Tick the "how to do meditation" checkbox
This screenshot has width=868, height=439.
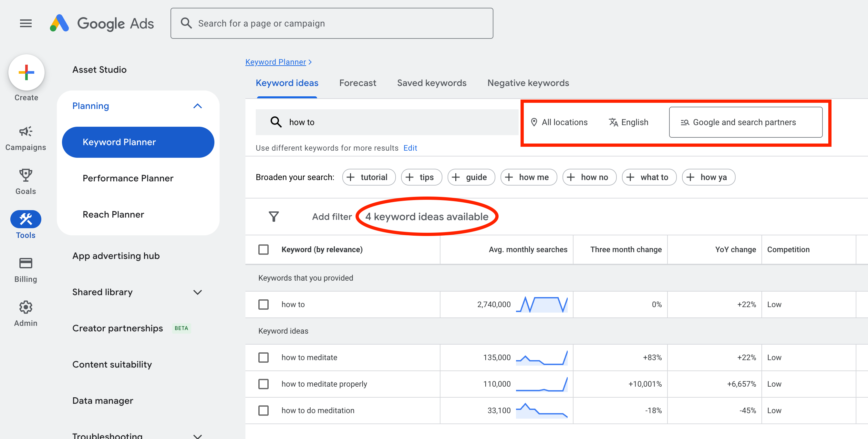coord(263,410)
